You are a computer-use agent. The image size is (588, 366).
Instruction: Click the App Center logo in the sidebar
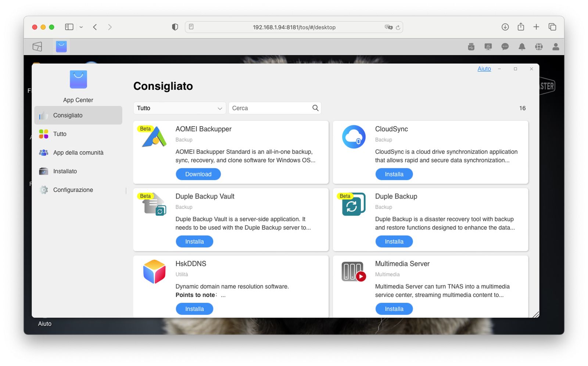[x=78, y=79]
